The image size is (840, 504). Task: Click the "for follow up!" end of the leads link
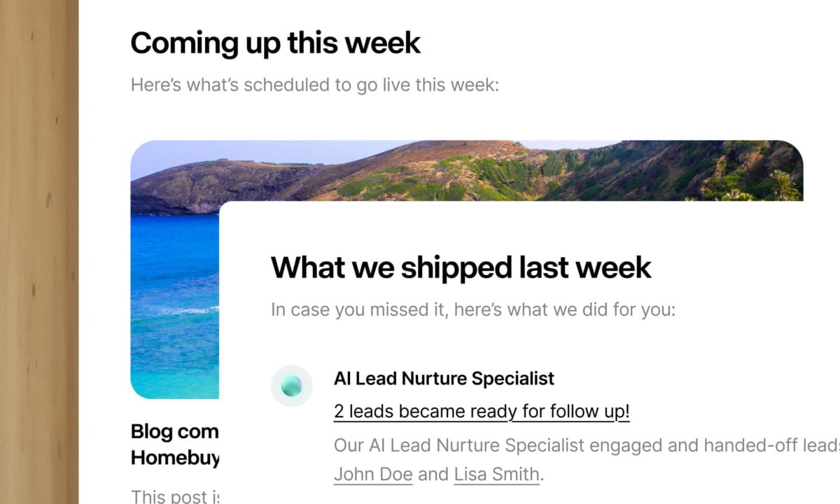[575, 412]
